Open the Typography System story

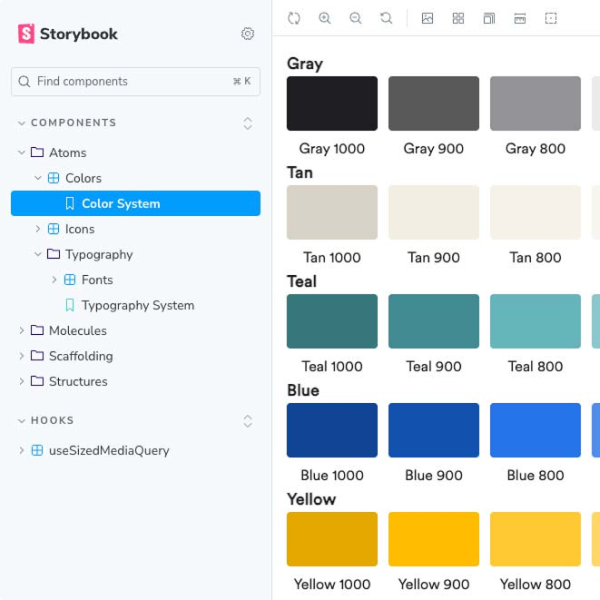(137, 305)
